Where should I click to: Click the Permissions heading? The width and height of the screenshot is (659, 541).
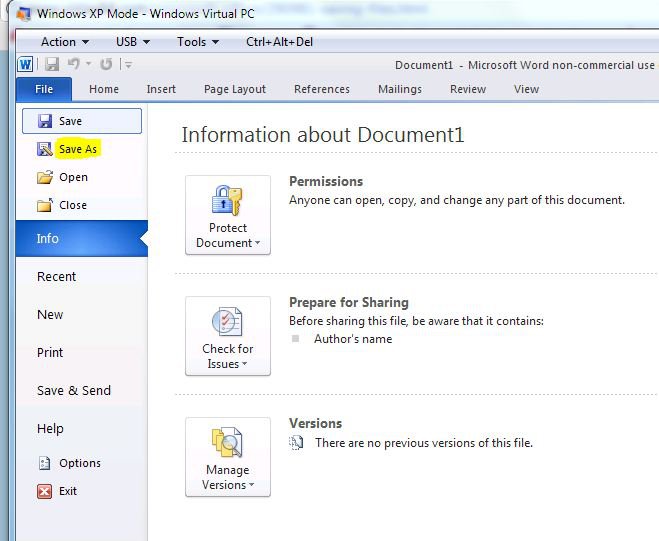coord(326,181)
